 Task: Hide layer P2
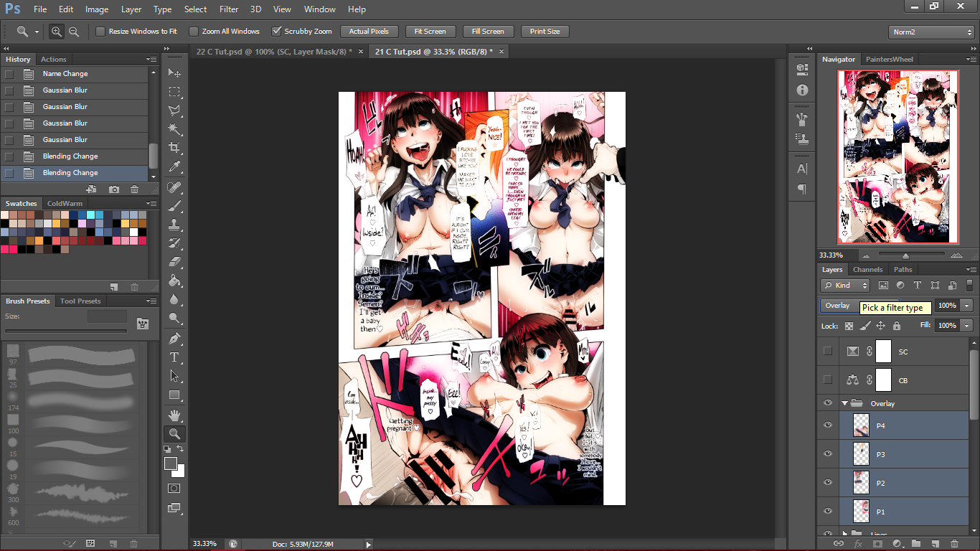pos(828,483)
